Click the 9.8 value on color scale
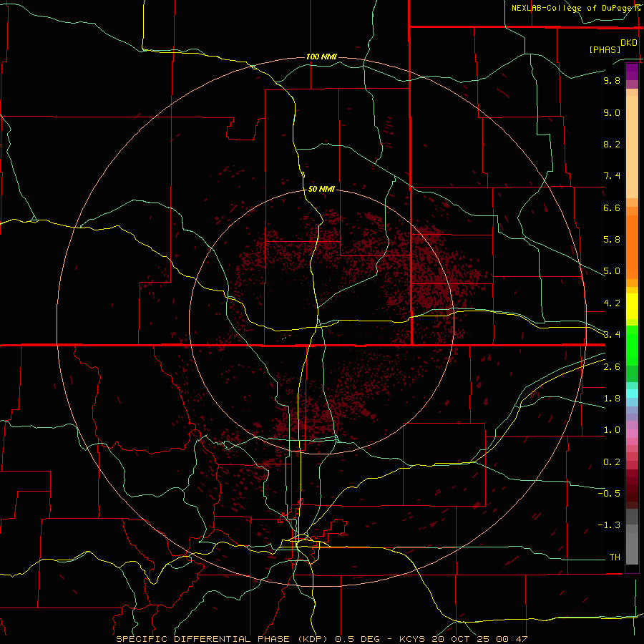This screenshot has height=644, width=644. [612, 80]
